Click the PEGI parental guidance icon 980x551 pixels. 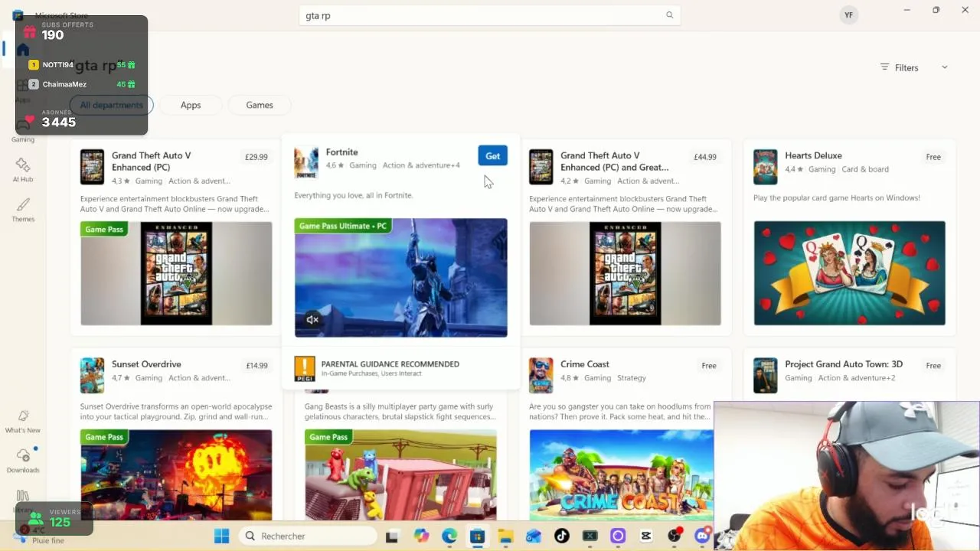click(305, 369)
